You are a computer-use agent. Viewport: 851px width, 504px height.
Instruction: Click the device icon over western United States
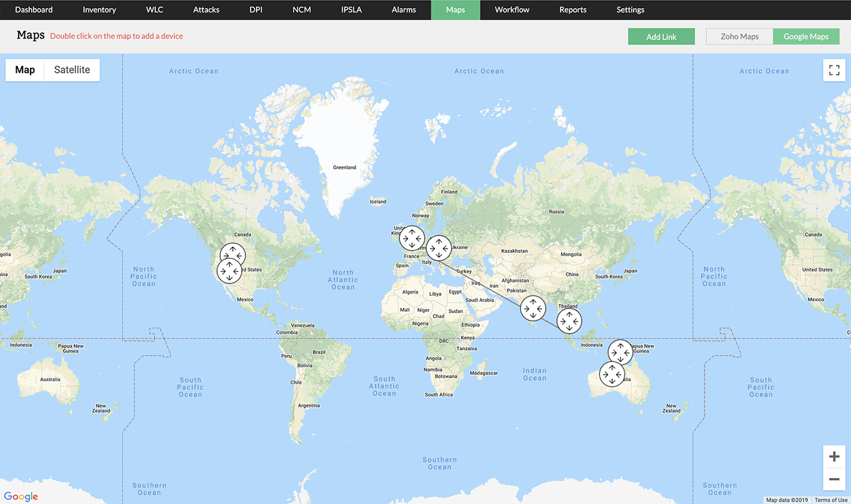pos(229,270)
